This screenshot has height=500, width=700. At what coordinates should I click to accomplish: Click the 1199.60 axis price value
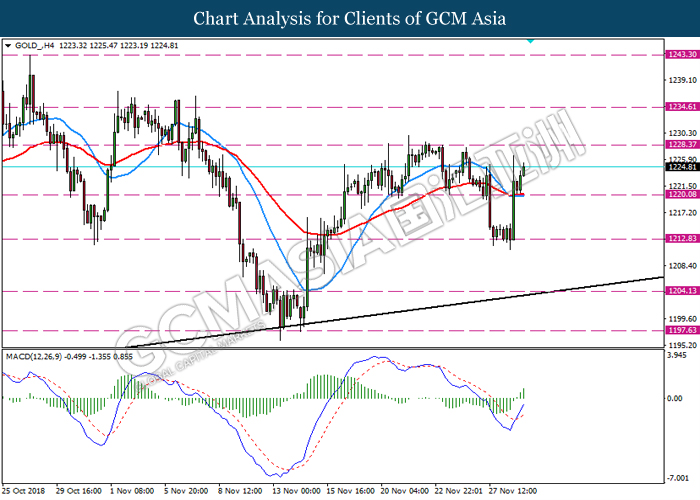pyautogui.click(x=682, y=319)
